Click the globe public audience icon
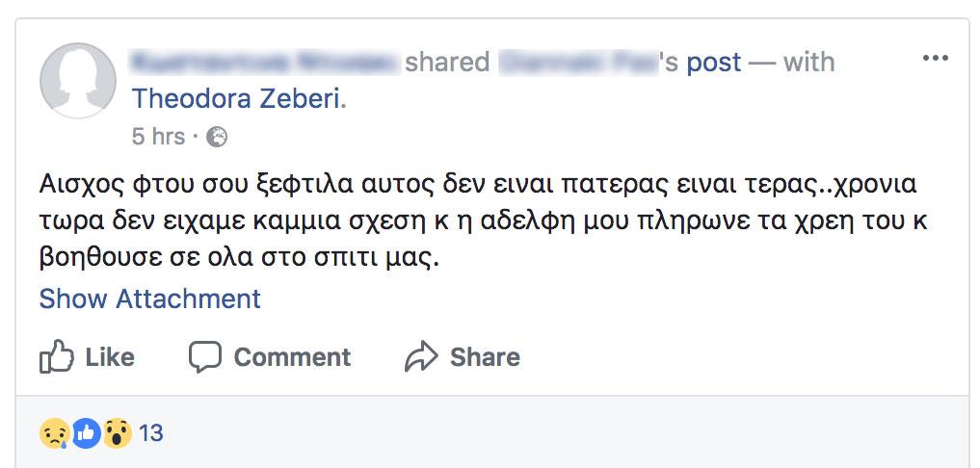 (218, 137)
